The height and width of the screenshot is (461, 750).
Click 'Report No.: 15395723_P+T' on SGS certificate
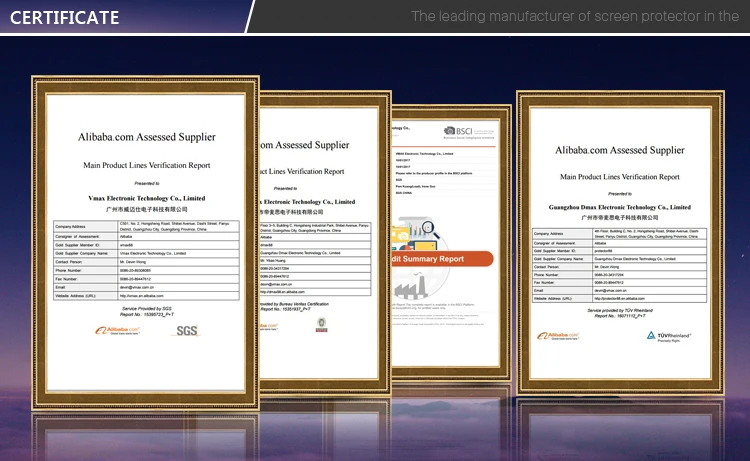point(147,315)
